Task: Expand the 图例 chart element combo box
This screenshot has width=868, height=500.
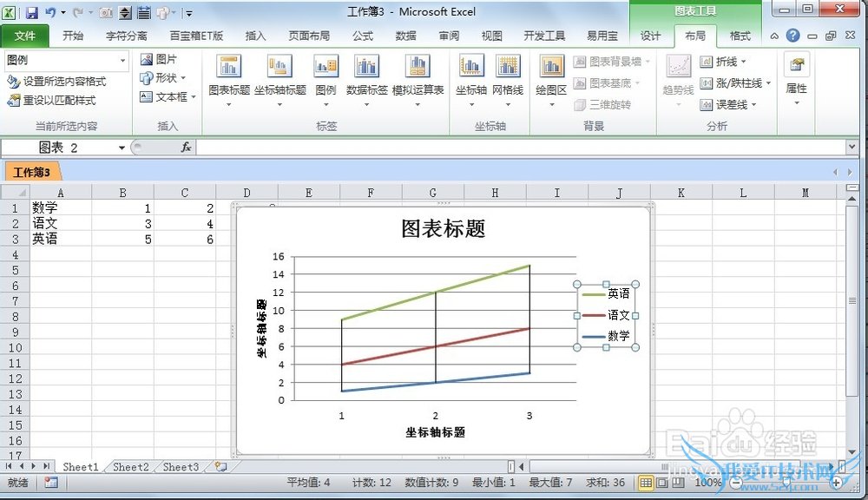Action: 123,60
